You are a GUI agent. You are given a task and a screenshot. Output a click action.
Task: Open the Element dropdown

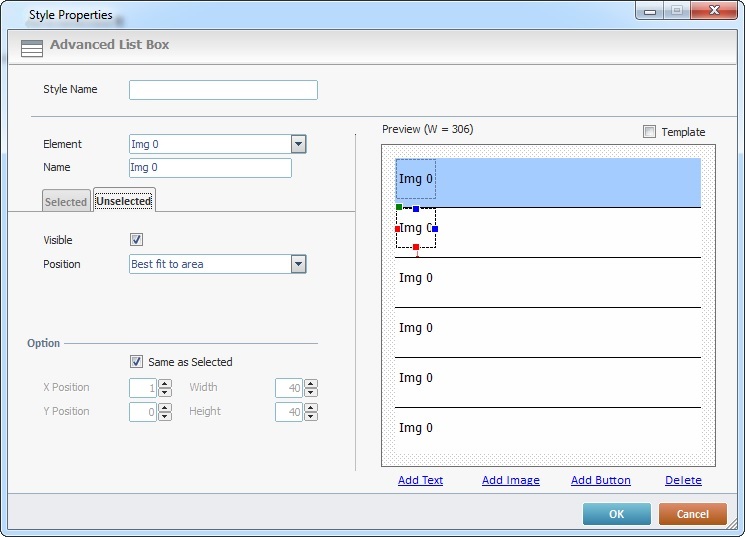298,144
